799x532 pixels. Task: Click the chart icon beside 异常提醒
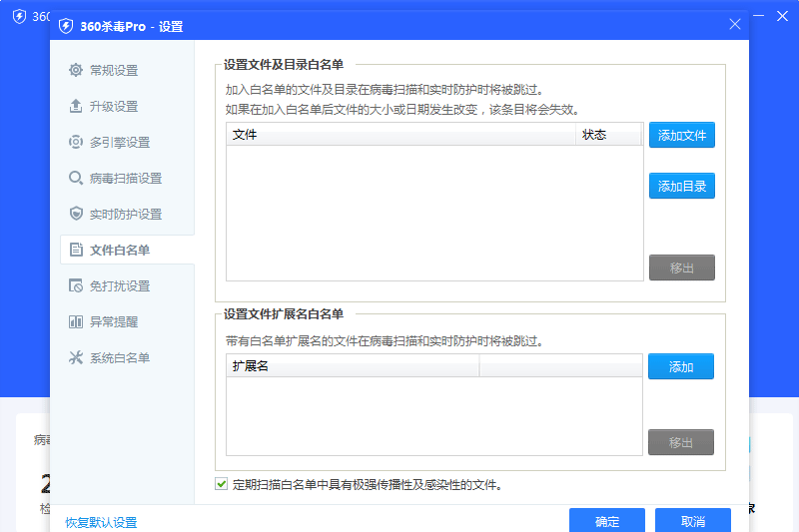point(76,321)
